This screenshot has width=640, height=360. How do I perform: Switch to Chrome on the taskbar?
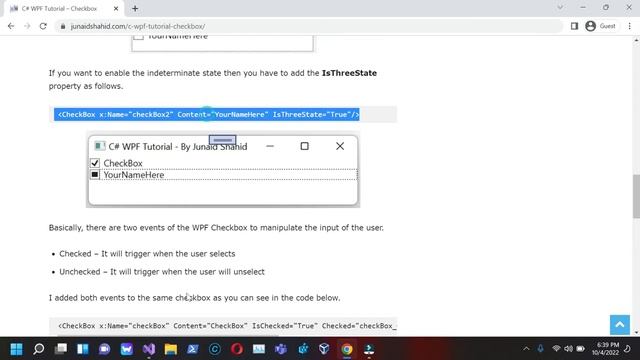coord(347,349)
